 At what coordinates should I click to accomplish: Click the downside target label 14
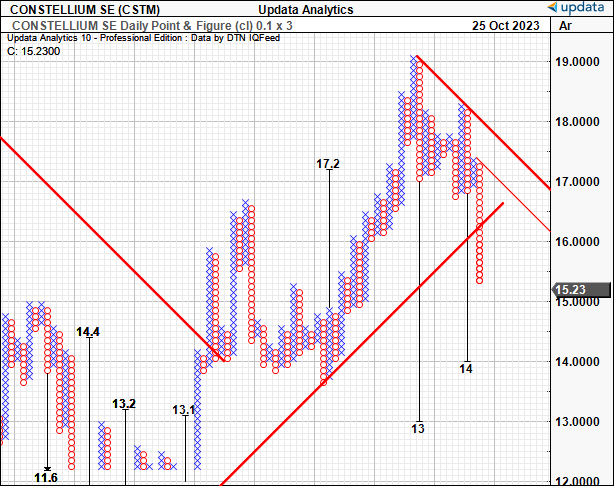(x=466, y=369)
